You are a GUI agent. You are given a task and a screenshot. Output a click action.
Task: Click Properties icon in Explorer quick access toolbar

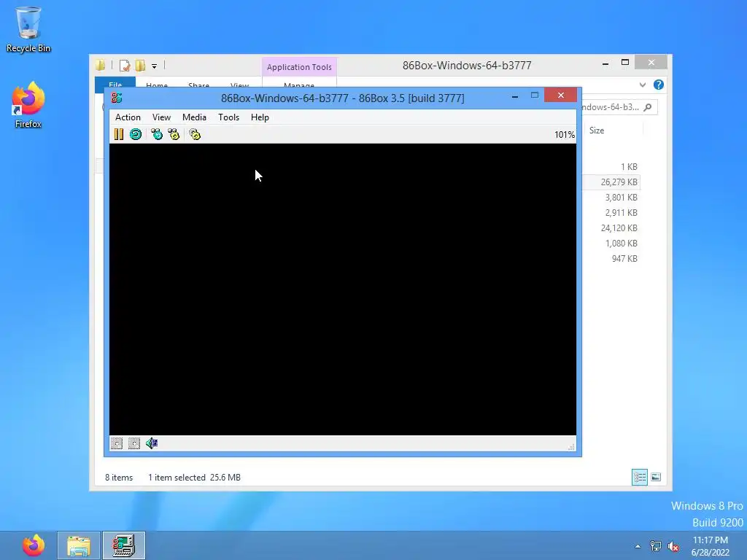(125, 65)
